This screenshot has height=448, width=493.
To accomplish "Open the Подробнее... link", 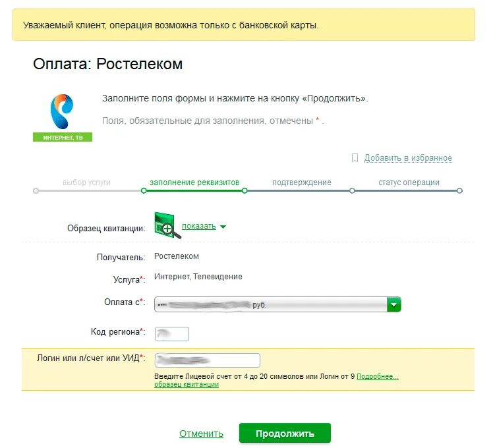I will point(378,376).
